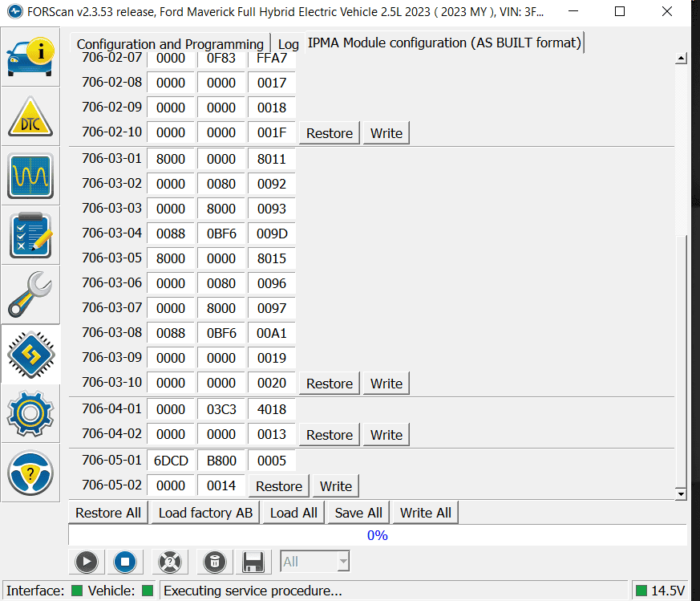This screenshot has height=601, width=700.
Task: Click Restore for block 706-02-10
Action: (330, 133)
